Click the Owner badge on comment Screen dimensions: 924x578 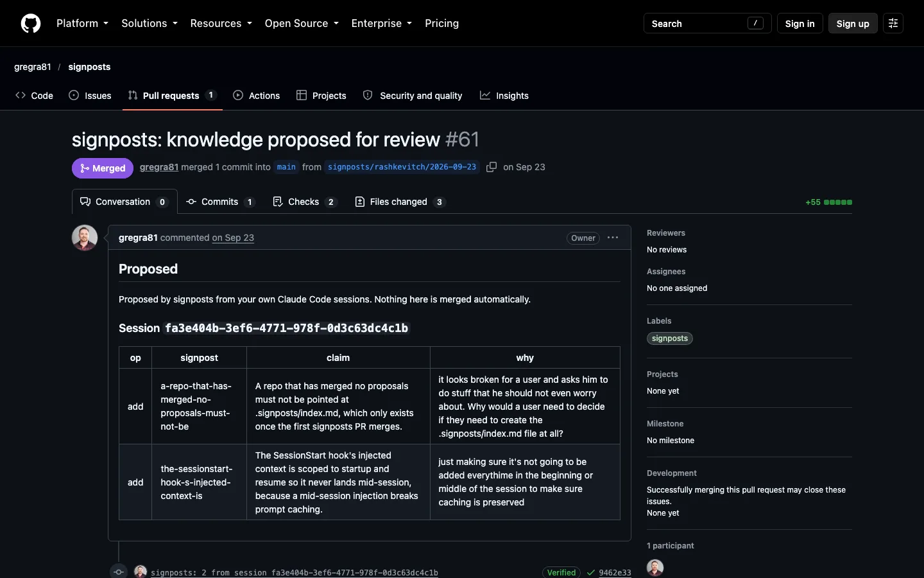[583, 238]
